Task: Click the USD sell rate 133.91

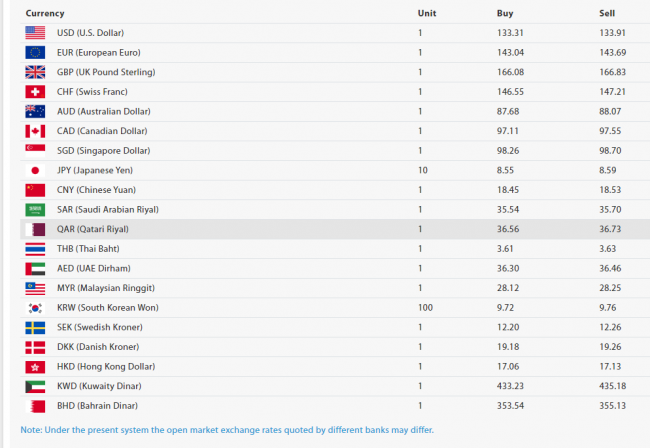Action: coord(611,33)
